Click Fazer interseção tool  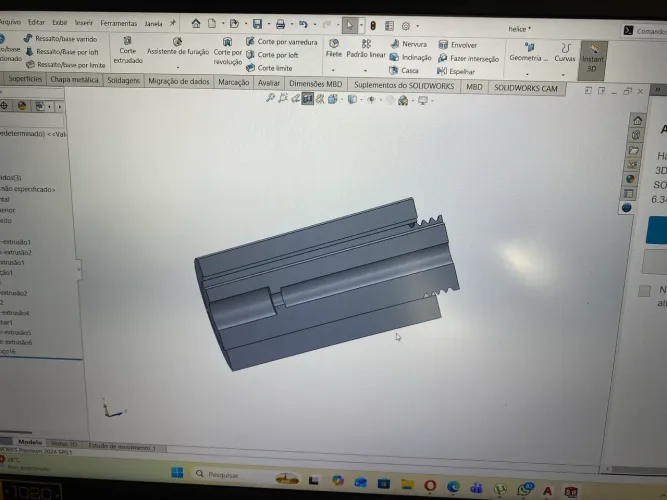pyautogui.click(x=468, y=58)
